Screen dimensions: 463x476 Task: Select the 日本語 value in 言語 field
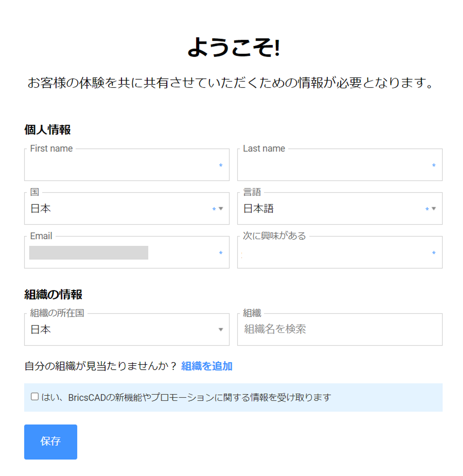pos(258,208)
